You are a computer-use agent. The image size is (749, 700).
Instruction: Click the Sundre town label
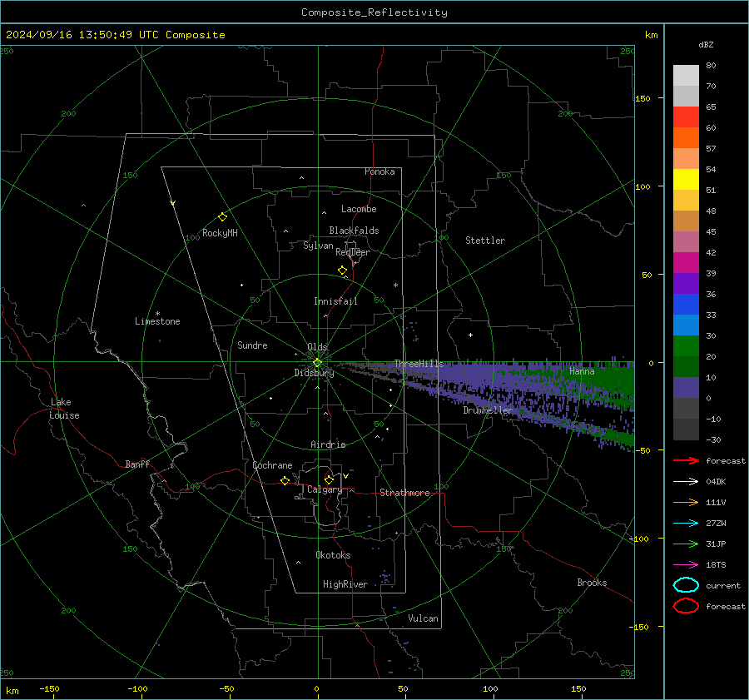252,345
